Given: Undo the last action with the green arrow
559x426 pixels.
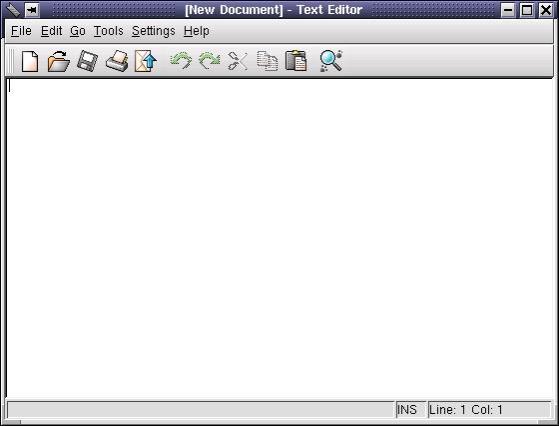Looking at the screenshot, I should 181,61.
